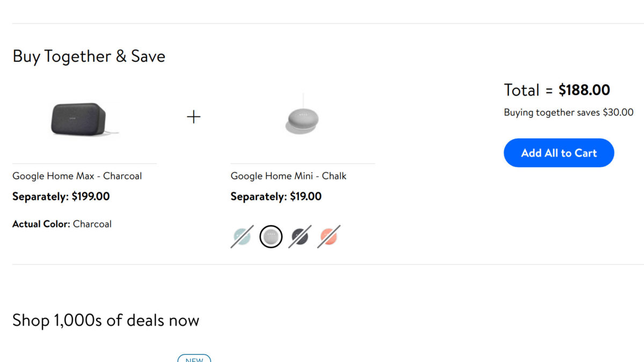644x362 pixels.
Task: Click the Google Home Mini product image
Action: click(301, 117)
